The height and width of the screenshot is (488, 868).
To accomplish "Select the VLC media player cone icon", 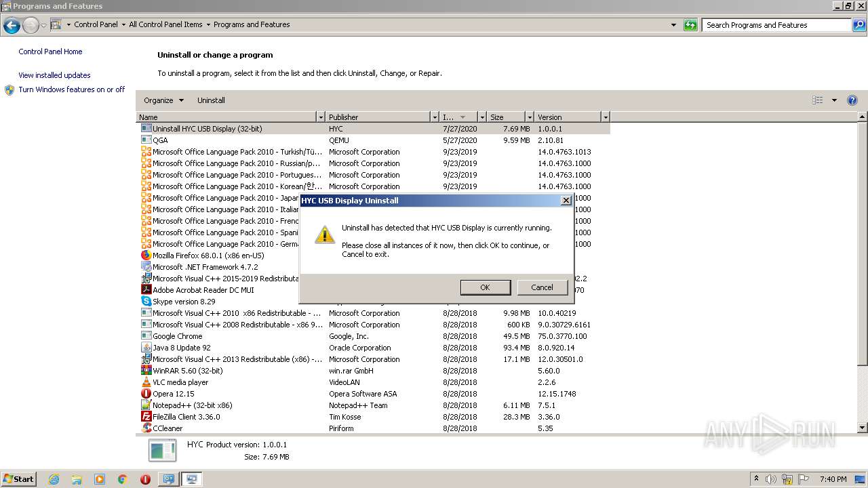I will point(146,382).
